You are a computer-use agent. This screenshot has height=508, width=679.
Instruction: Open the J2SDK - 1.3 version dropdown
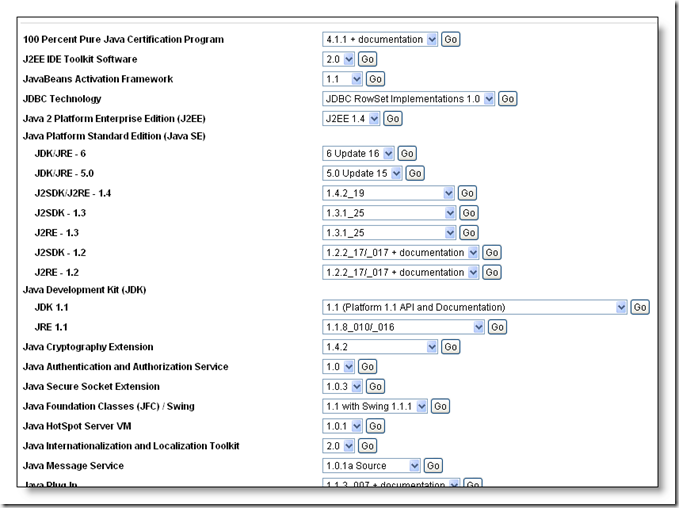(x=389, y=213)
